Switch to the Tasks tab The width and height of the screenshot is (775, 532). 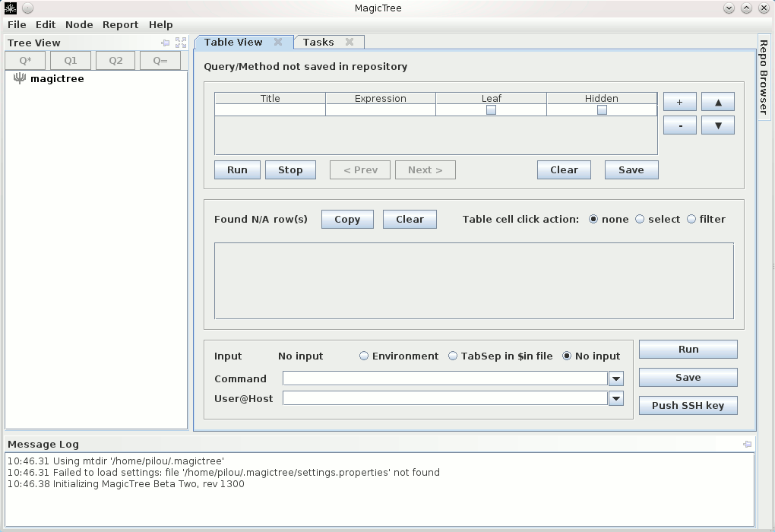point(318,43)
